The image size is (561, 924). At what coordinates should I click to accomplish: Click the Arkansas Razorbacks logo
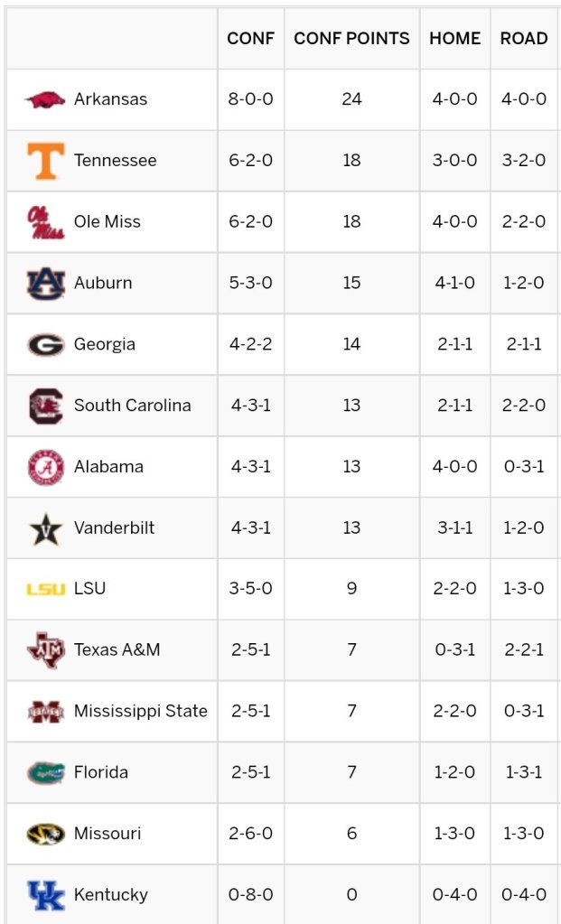tap(45, 99)
